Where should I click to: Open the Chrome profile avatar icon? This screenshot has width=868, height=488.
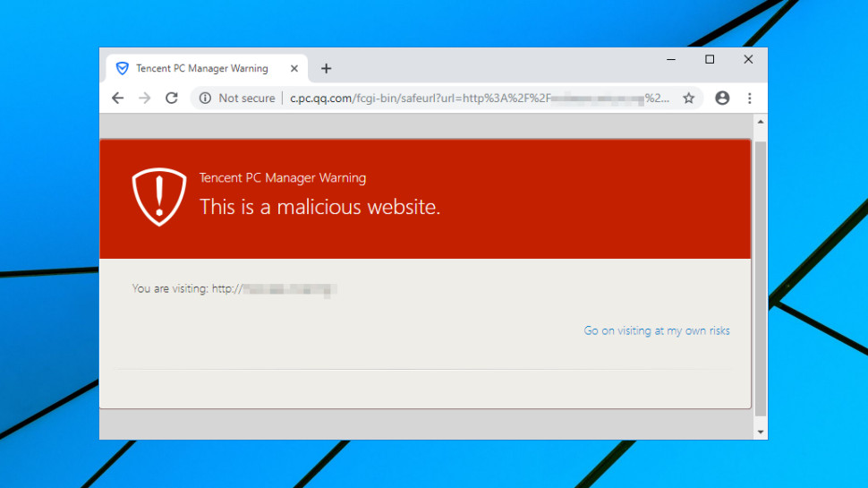click(722, 98)
